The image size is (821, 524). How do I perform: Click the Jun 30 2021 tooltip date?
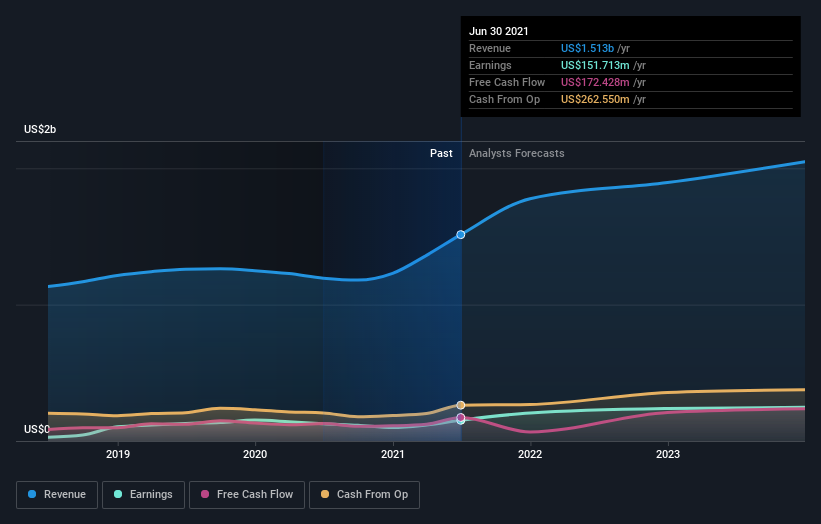pos(498,31)
